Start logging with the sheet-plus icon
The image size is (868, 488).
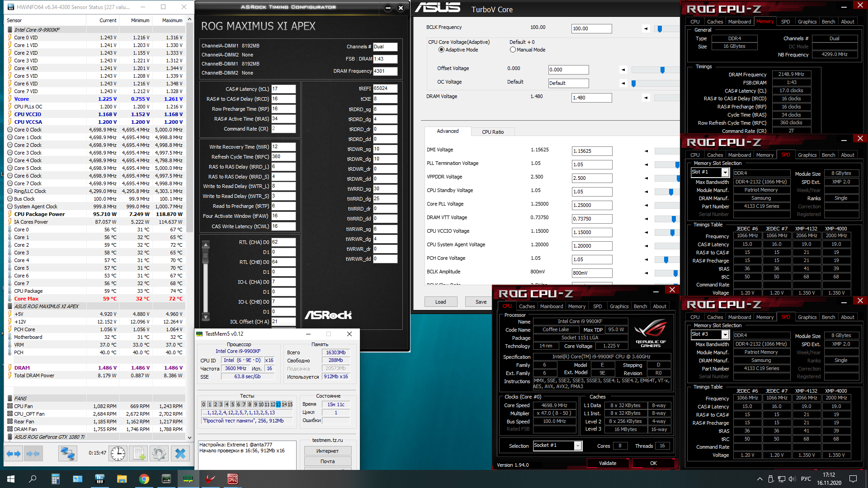[139, 453]
